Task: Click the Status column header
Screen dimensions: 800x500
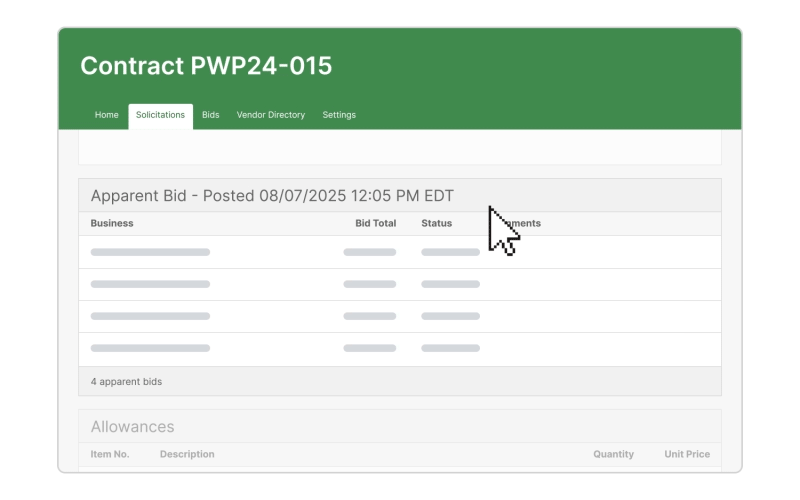Action: click(436, 223)
